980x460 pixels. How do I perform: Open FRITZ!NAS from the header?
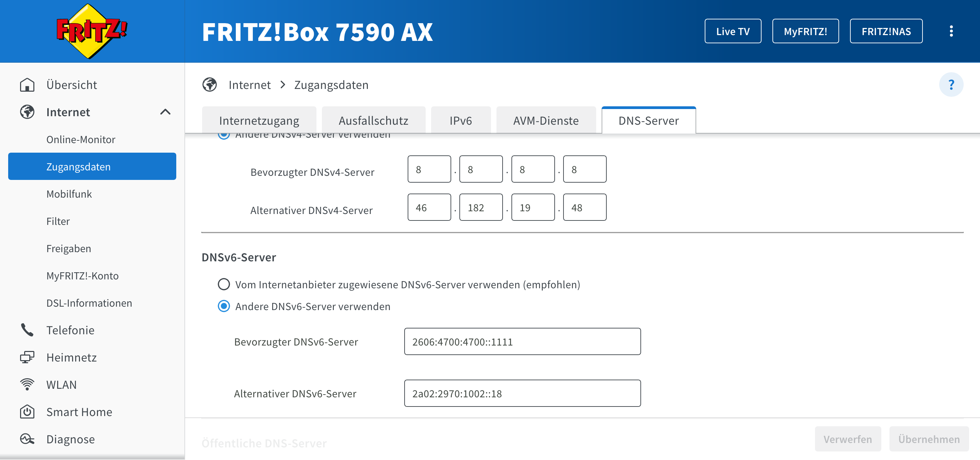886,31
